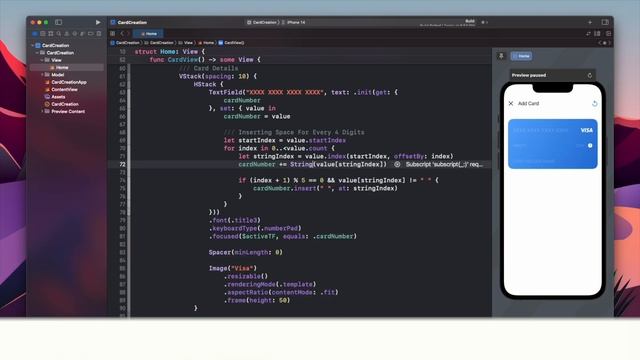The image size is (640, 360).
Task: Click the Subscript error message text
Action: [444, 164]
